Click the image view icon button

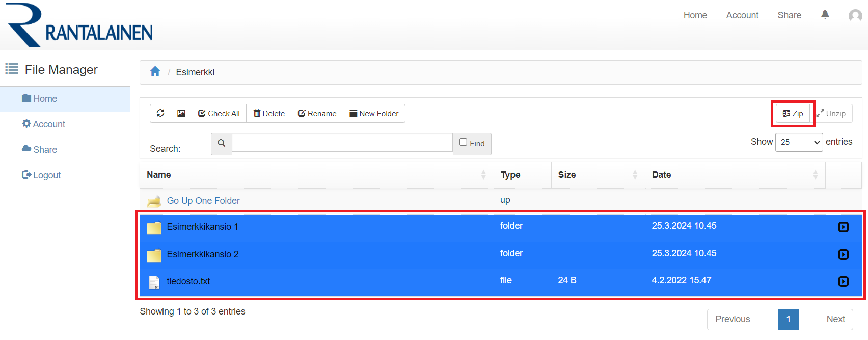point(181,113)
